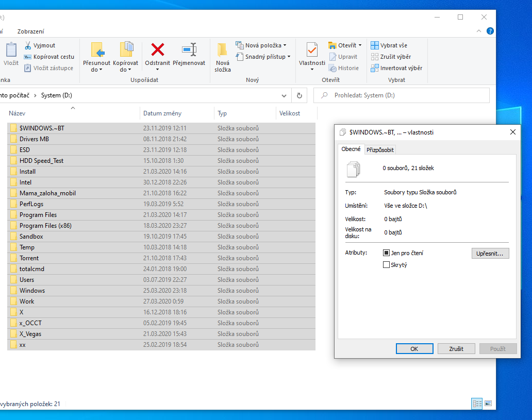Screen dimensions: 532x420
Task: Open Přesunout do dropdown
Action: (97, 66)
